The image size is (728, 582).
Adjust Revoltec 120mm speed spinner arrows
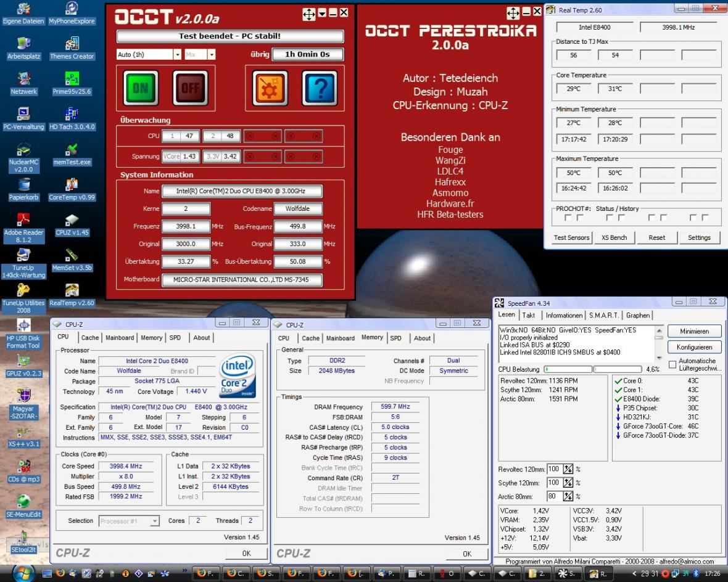click(568, 469)
